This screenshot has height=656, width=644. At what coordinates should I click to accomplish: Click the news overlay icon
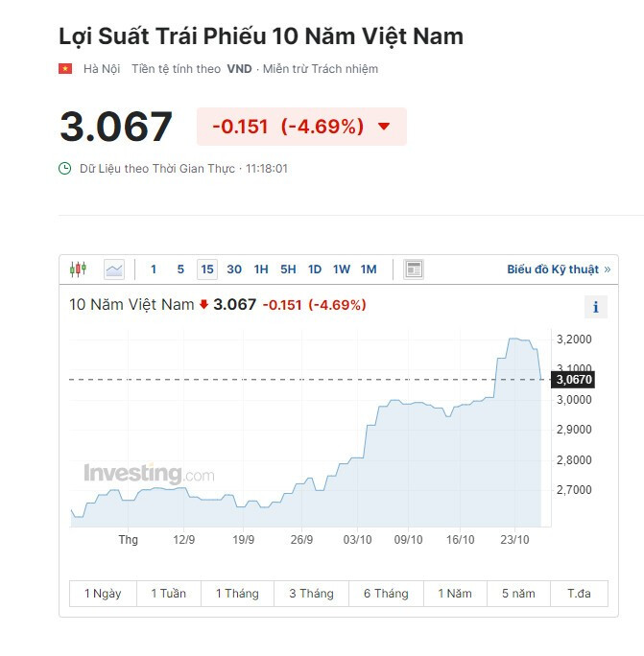[414, 269]
